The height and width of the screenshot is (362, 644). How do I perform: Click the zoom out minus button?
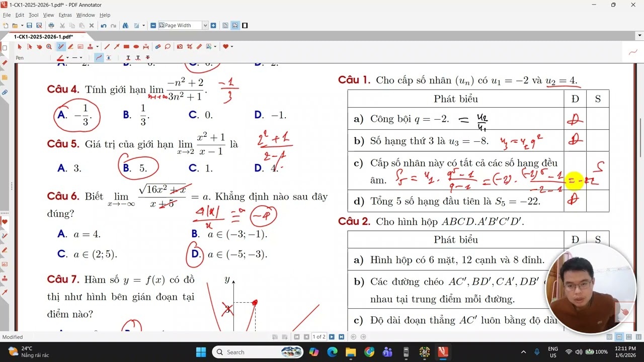pyautogui.click(x=153, y=25)
